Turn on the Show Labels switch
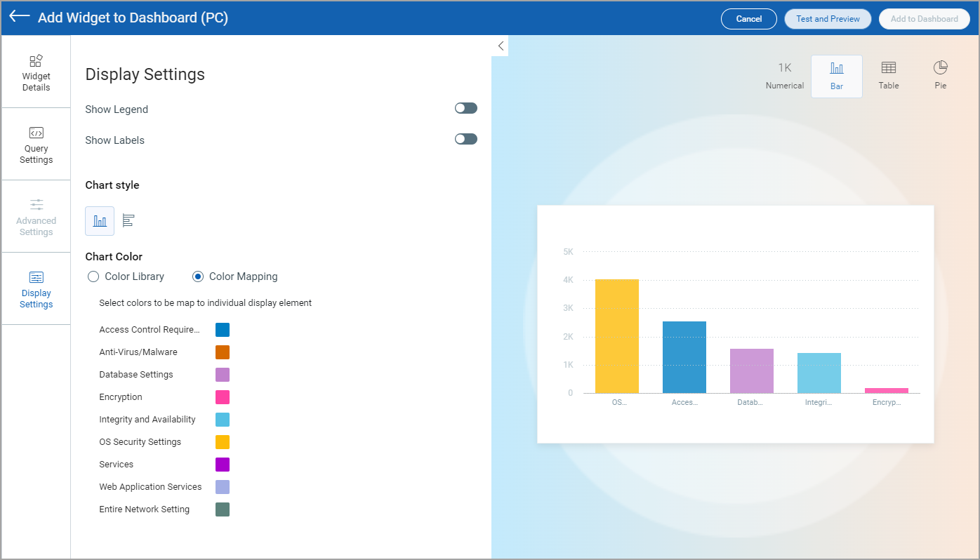The image size is (980, 560). click(466, 139)
